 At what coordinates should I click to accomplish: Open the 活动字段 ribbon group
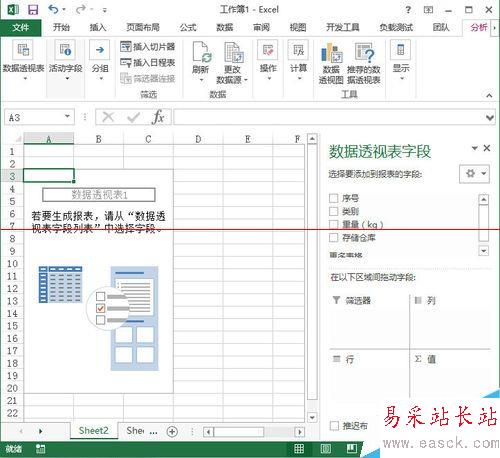point(65,60)
